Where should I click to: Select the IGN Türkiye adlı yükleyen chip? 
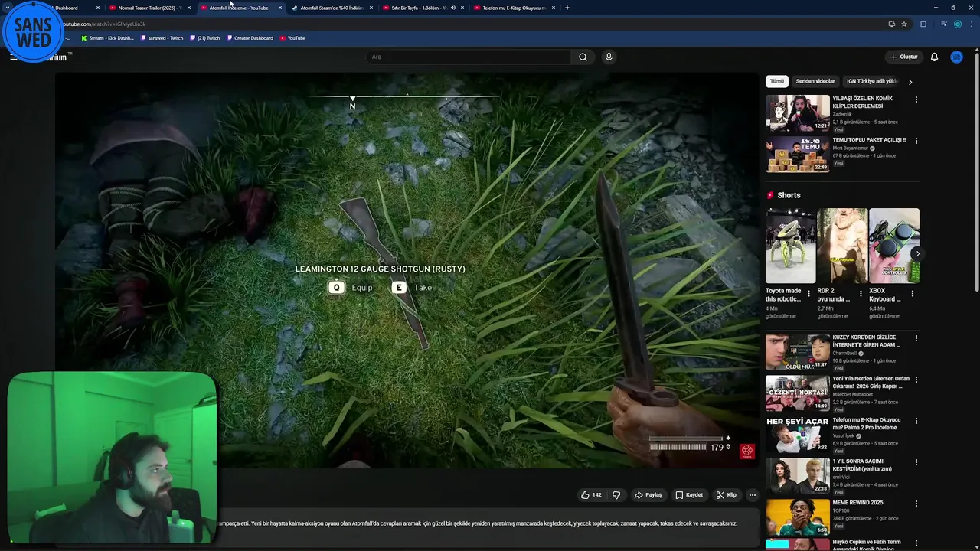coord(871,81)
